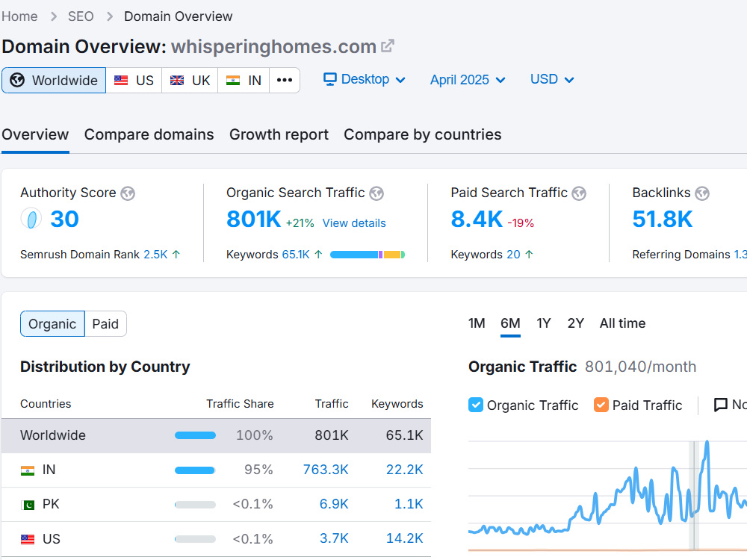This screenshot has width=747, height=560.
Task: Click Pakistan flag in PK country row
Action: pyautogui.click(x=28, y=505)
